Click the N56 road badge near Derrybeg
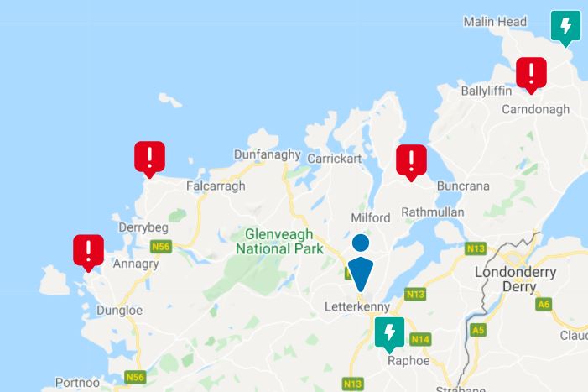 161,247
